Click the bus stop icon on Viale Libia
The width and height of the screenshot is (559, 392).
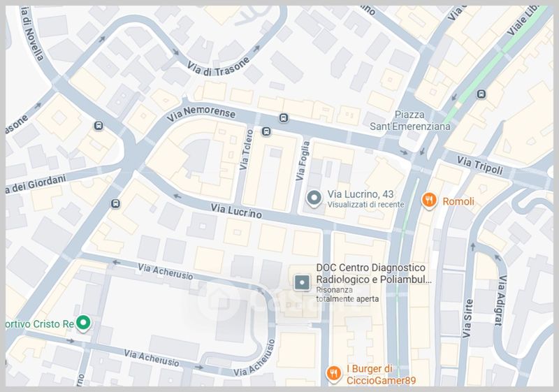click(481, 94)
